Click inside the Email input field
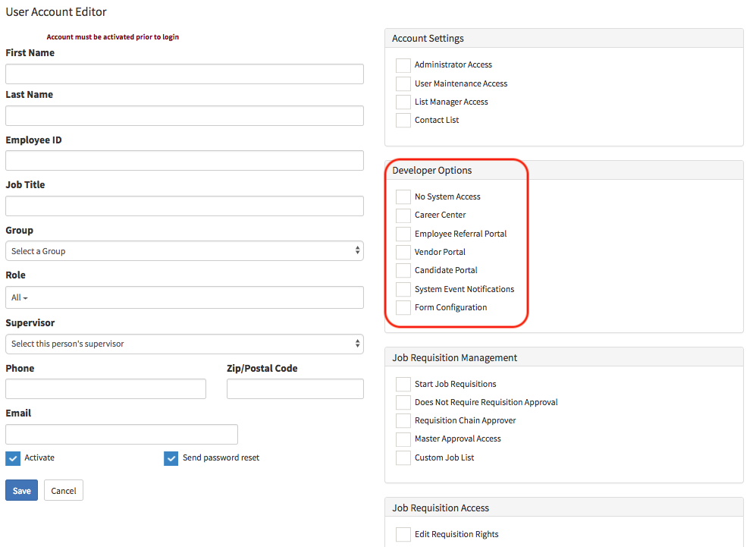Screen dimensions: 756x547 (x=121, y=434)
